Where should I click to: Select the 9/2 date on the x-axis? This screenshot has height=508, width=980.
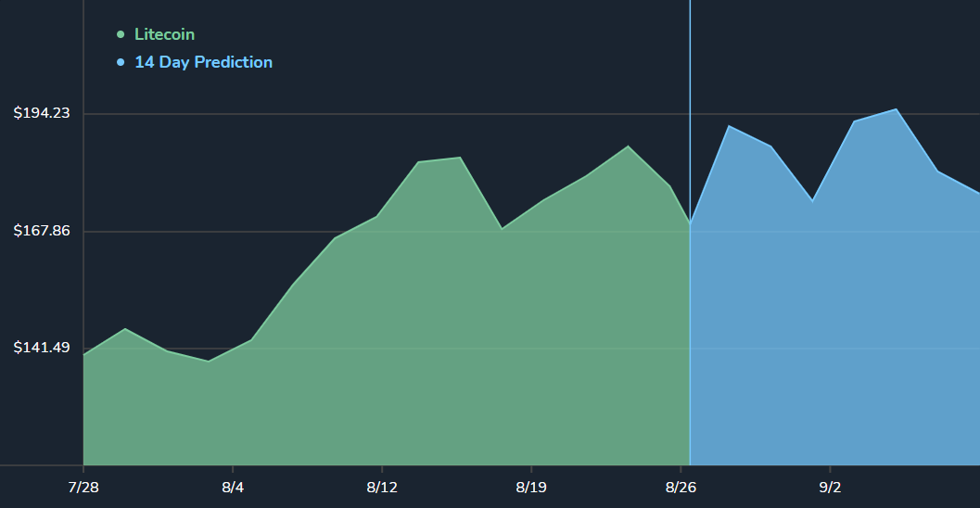pyautogui.click(x=830, y=488)
